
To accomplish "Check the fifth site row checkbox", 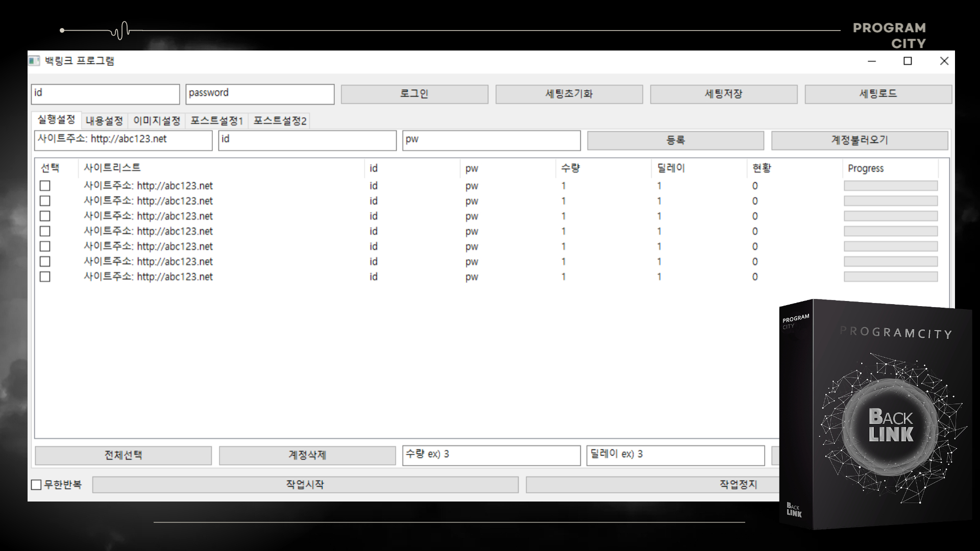I will click(45, 246).
